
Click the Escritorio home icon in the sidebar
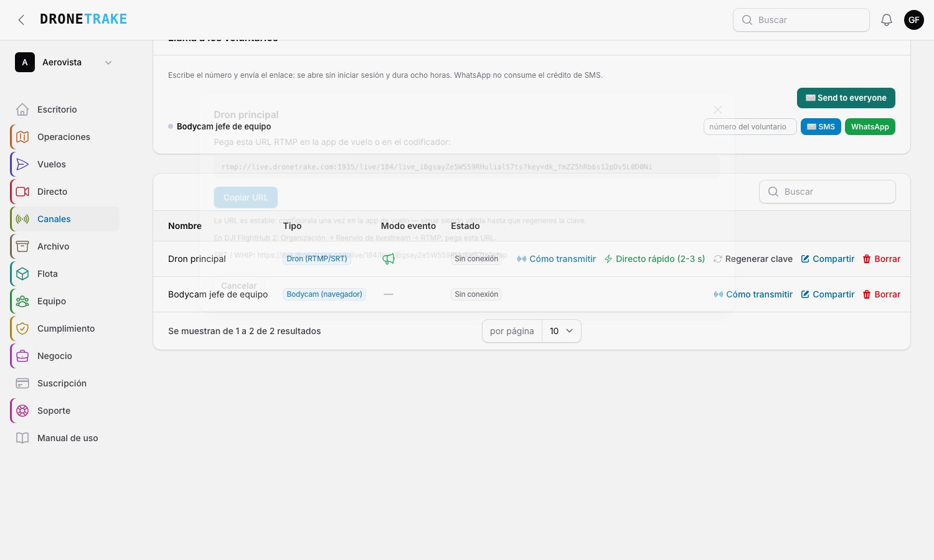coord(22,110)
